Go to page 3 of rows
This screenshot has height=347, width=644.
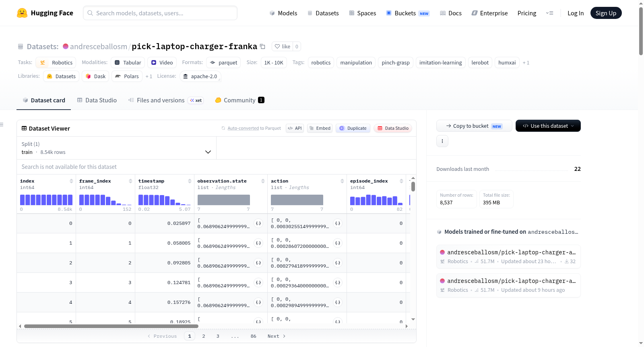pyautogui.click(x=218, y=336)
